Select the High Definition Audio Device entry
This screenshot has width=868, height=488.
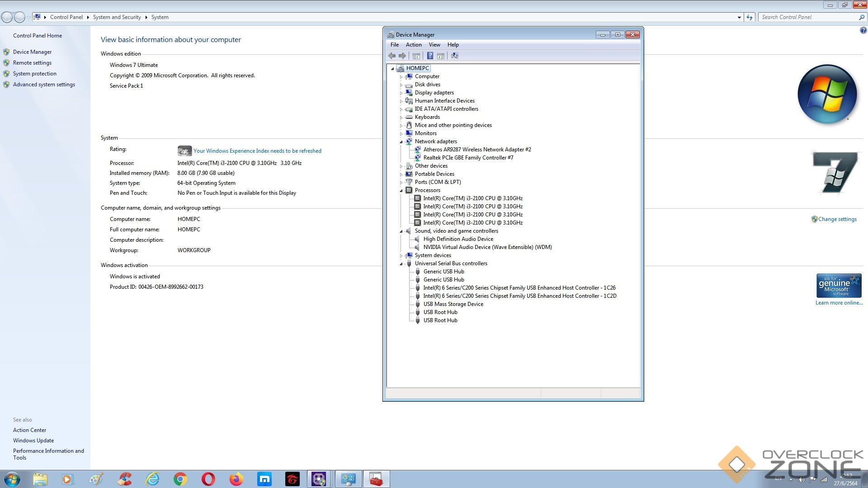click(x=458, y=239)
